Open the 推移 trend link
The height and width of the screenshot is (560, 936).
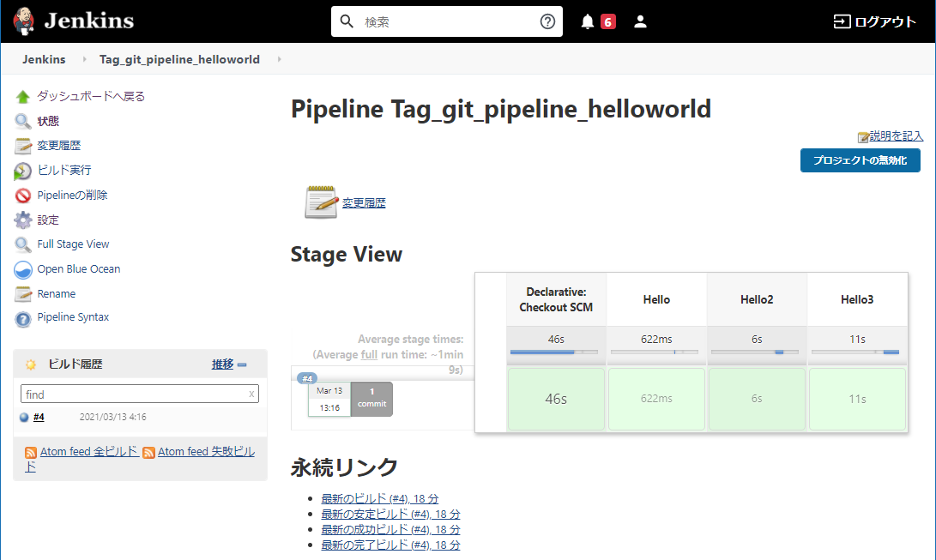pyautogui.click(x=223, y=364)
